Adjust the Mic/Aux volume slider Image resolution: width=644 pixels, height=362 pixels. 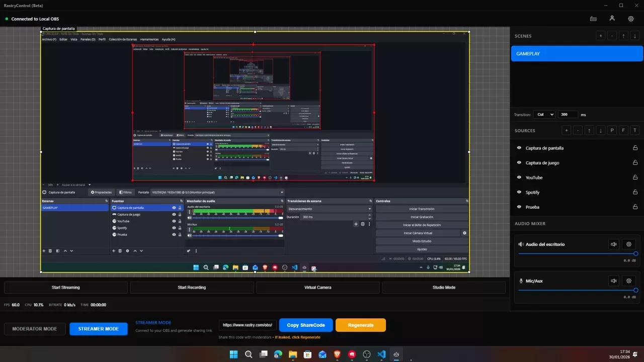coord(577,290)
